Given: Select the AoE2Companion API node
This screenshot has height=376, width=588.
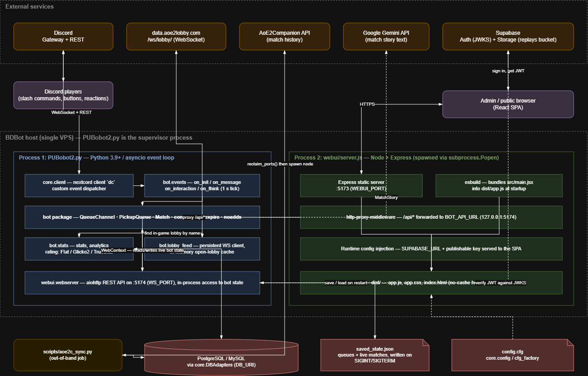Looking at the screenshot, I should 285,36.
